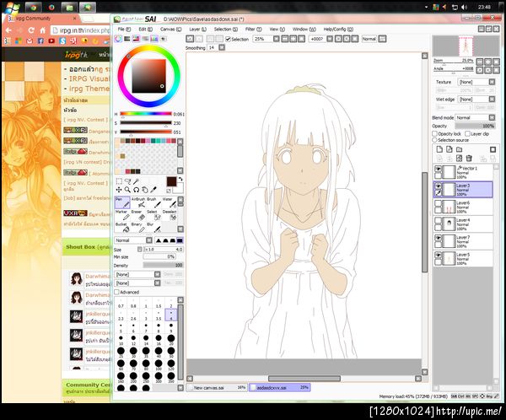506x420 pixels.
Task: Create a new layer folder
Action: tap(459, 149)
